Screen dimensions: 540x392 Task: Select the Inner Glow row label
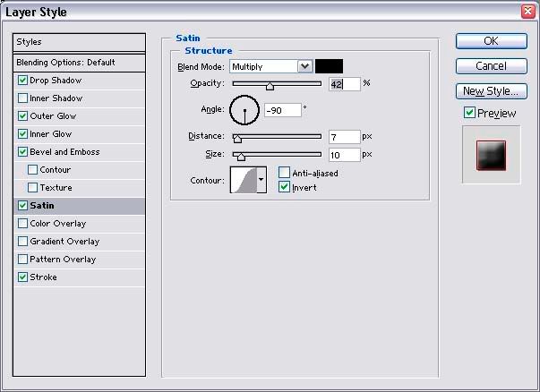(x=51, y=134)
